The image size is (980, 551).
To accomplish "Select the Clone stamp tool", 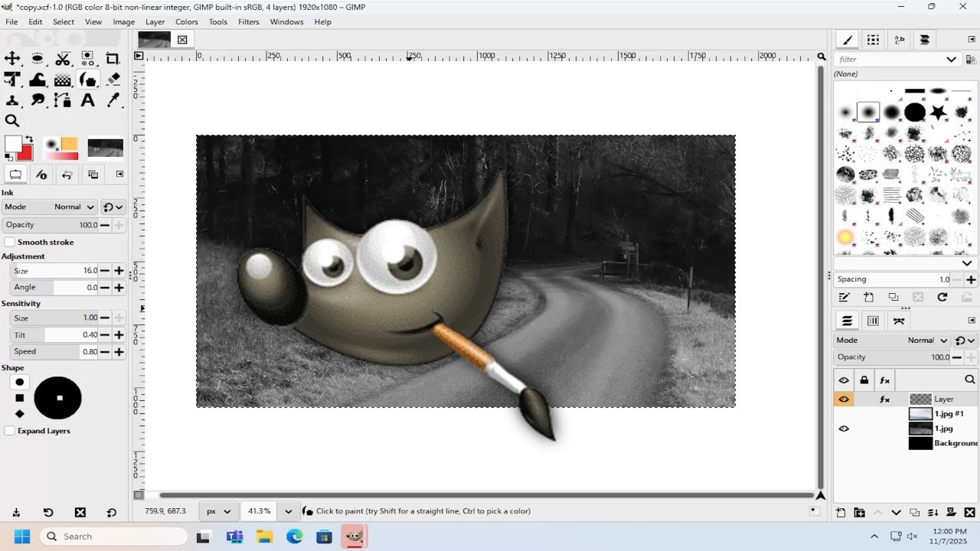I will 12,99.
